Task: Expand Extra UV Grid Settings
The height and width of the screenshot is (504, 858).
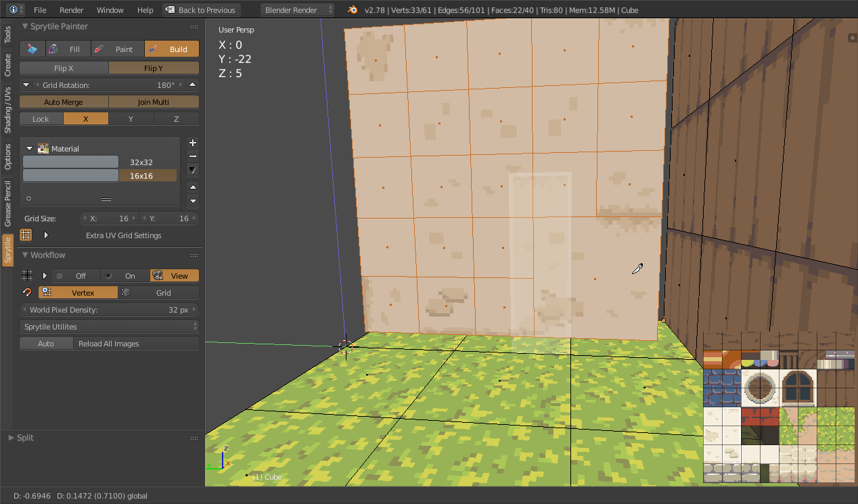Action: [x=46, y=235]
